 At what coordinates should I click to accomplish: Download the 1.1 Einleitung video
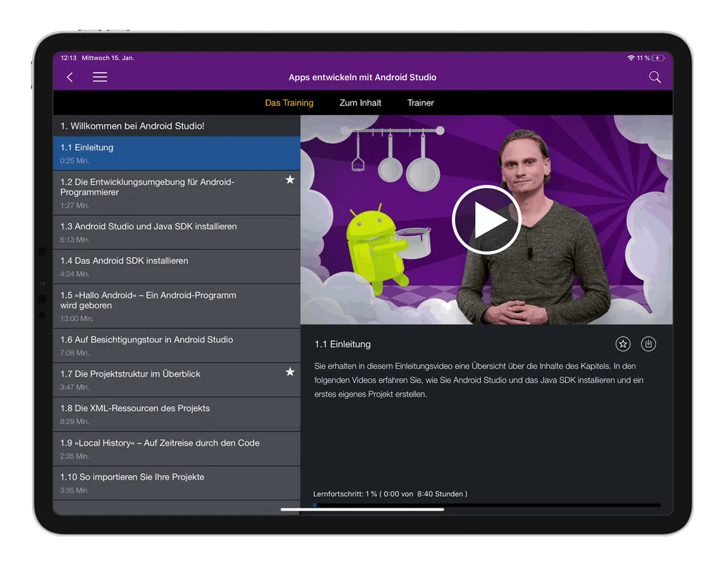[649, 344]
